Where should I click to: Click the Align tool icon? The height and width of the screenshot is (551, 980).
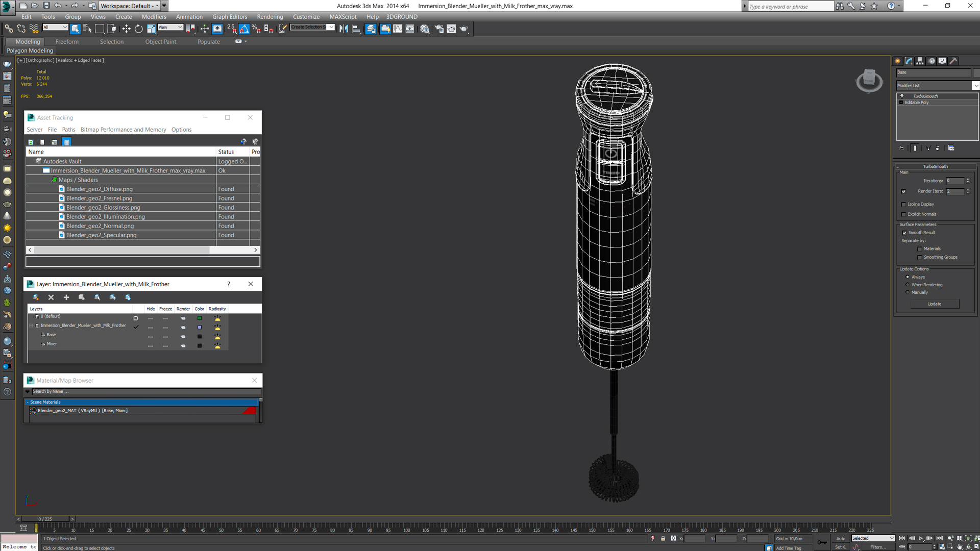(x=356, y=29)
